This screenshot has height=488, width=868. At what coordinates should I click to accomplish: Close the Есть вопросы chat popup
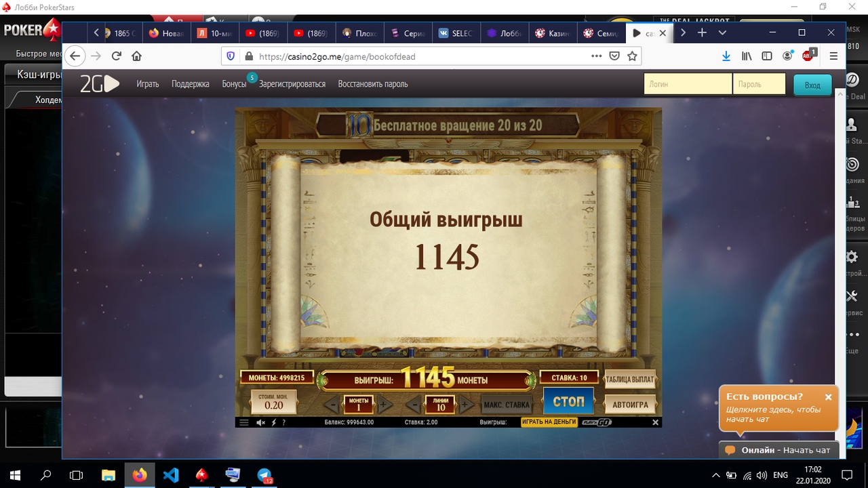[x=828, y=397]
